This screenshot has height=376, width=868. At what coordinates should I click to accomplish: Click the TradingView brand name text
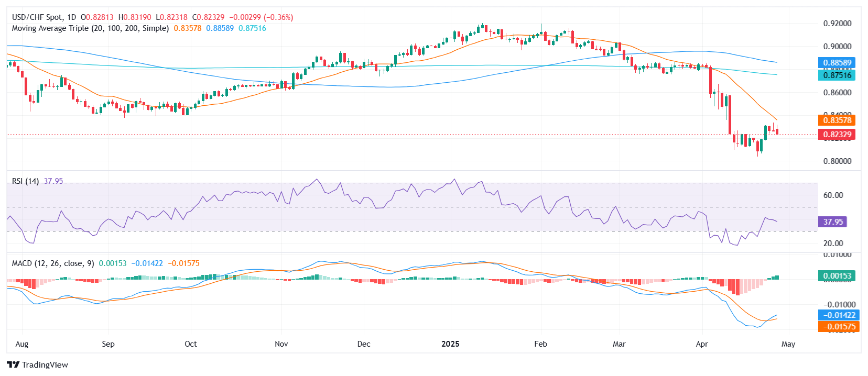tap(45, 365)
